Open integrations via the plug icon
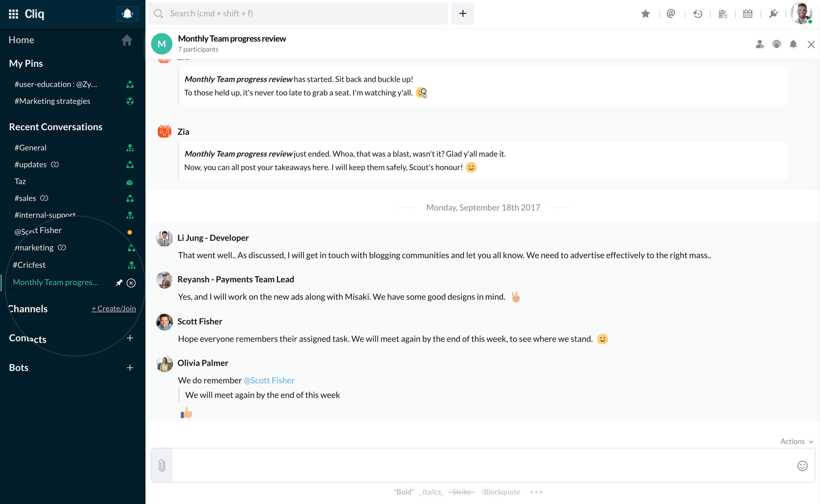This screenshot has width=820, height=504. click(774, 14)
